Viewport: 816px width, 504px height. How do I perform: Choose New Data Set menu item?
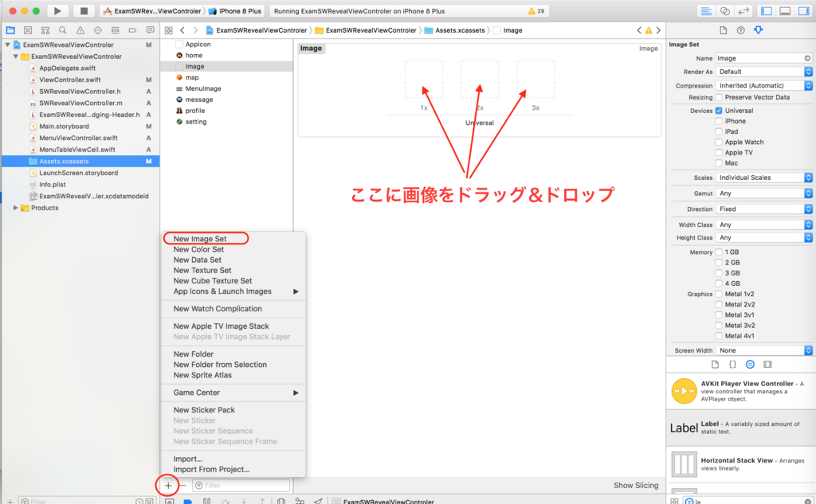(x=233, y=260)
